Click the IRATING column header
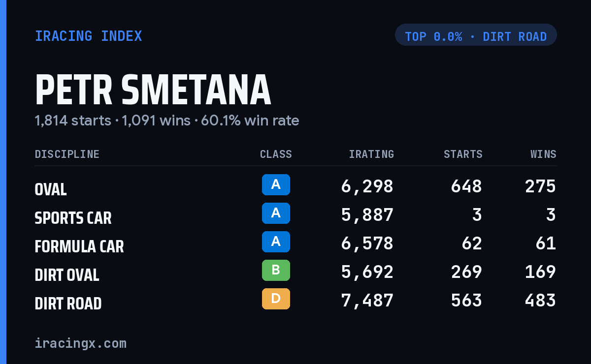Image resolution: width=591 pixels, height=364 pixels. 371,154
